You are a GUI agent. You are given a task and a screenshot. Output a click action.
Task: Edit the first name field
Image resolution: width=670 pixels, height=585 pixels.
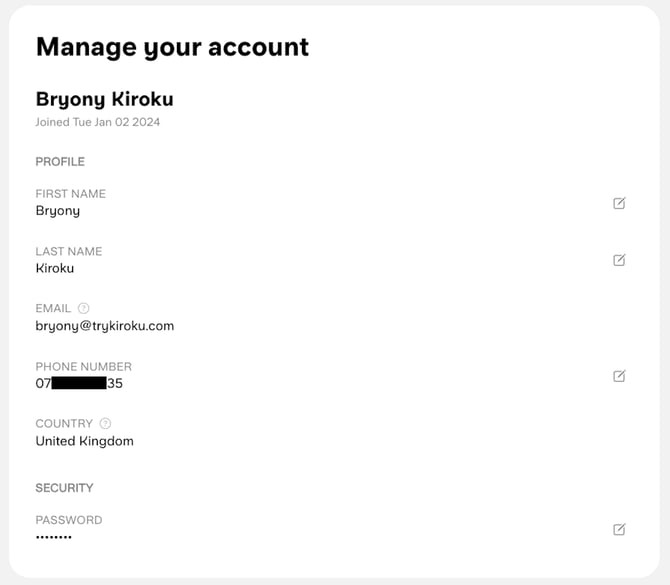(x=619, y=203)
